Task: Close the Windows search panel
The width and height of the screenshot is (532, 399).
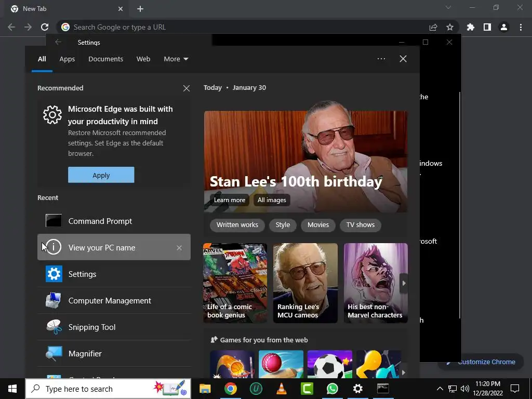Action: [403, 59]
